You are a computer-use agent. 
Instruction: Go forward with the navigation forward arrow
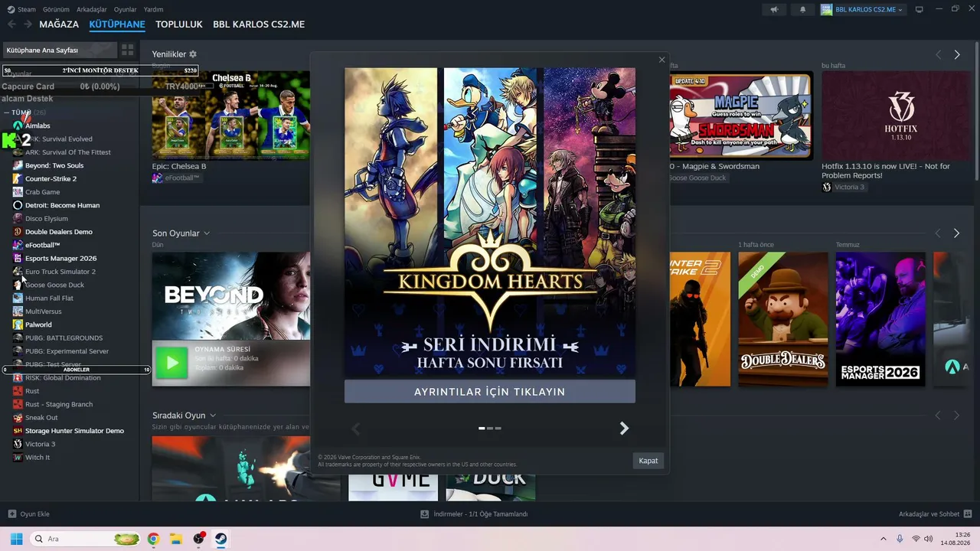coord(28,24)
